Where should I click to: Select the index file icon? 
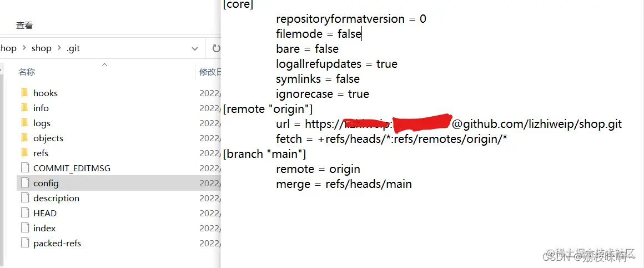25,228
